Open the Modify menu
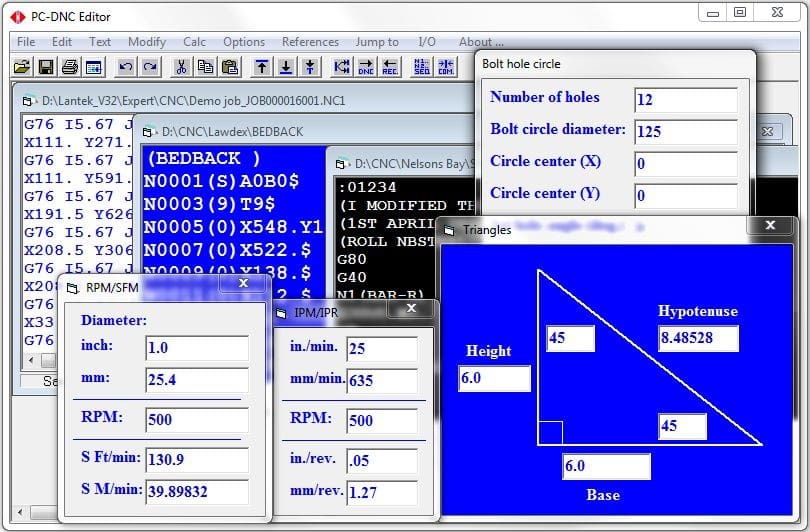Screen dimensions: 810x532 tap(147, 42)
